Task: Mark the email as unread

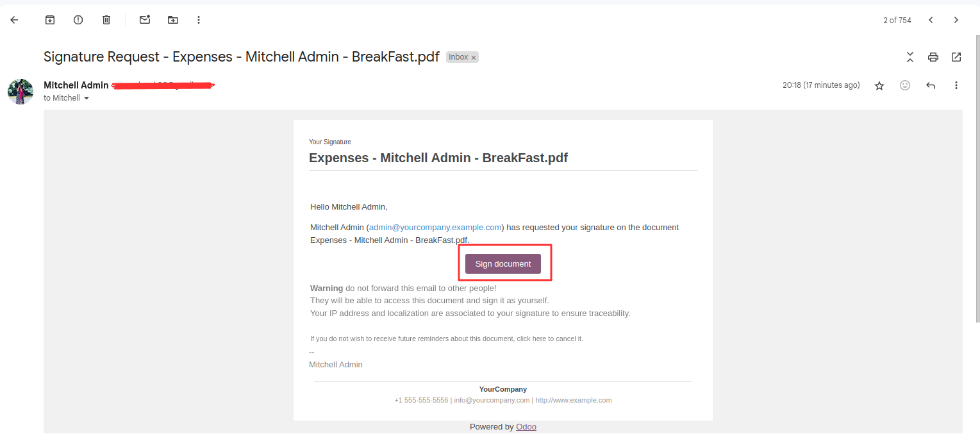Action: [x=145, y=20]
